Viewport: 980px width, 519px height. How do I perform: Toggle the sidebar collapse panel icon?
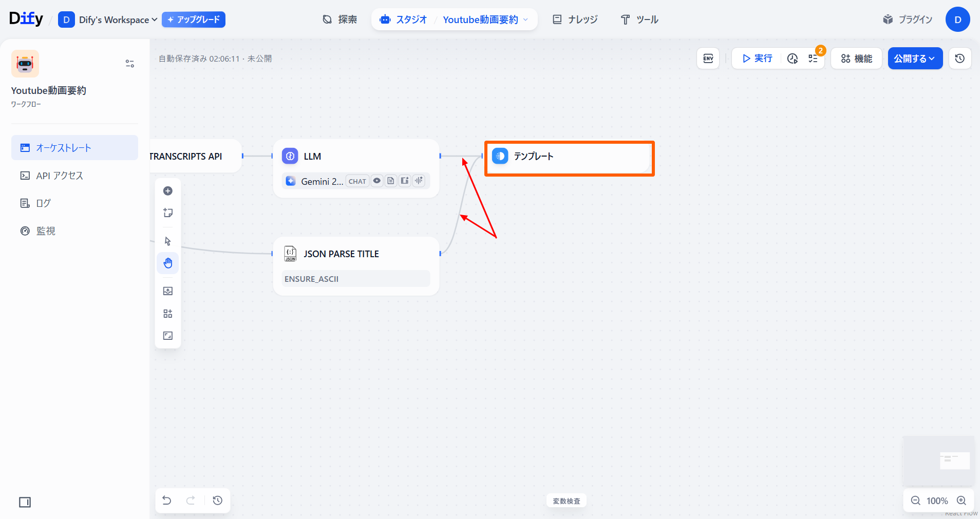click(25, 502)
